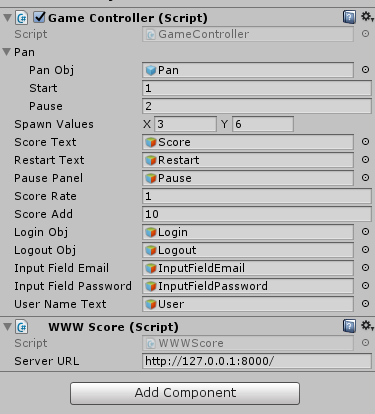Open help for WWW Score script
This screenshot has height=414, width=375.
pos(349,326)
